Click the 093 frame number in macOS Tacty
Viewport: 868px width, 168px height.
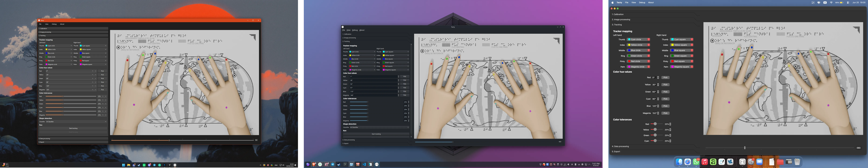tap(859, 148)
